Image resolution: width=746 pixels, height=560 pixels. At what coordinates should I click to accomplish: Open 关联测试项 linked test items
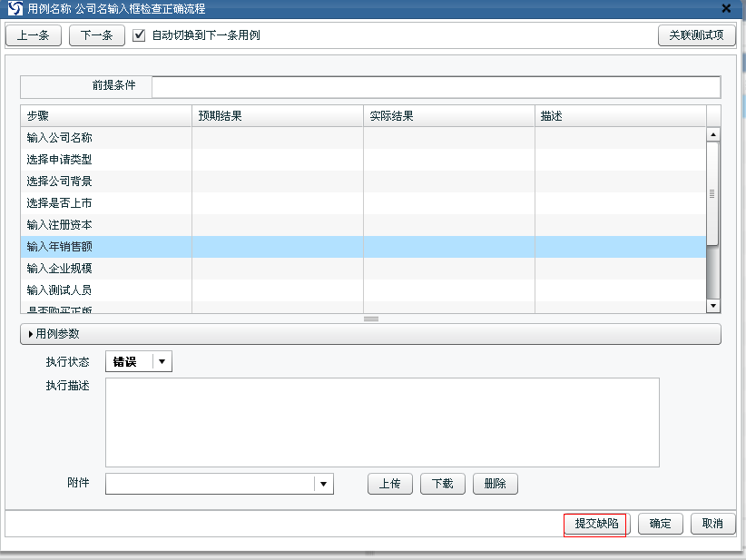[696, 35]
